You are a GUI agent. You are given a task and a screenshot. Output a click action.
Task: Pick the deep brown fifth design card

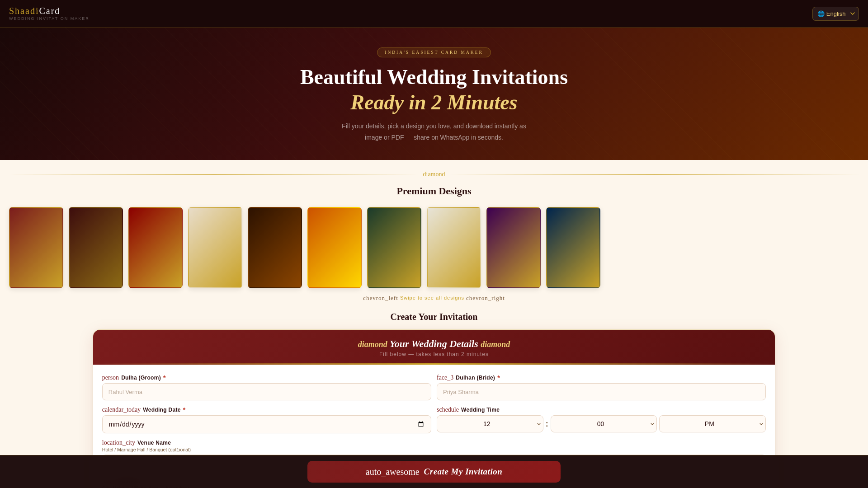[275, 248]
